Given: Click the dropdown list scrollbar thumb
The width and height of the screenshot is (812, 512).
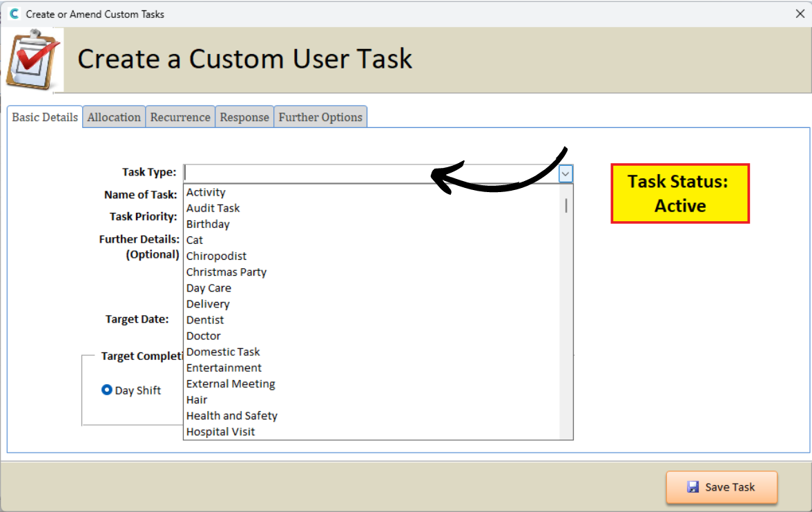Looking at the screenshot, I should (x=566, y=205).
